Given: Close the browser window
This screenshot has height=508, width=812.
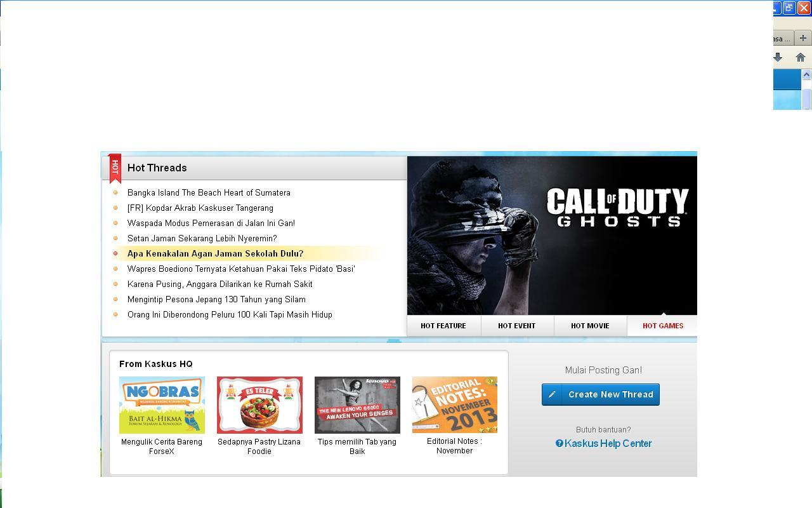Looking at the screenshot, I should click(x=804, y=8).
